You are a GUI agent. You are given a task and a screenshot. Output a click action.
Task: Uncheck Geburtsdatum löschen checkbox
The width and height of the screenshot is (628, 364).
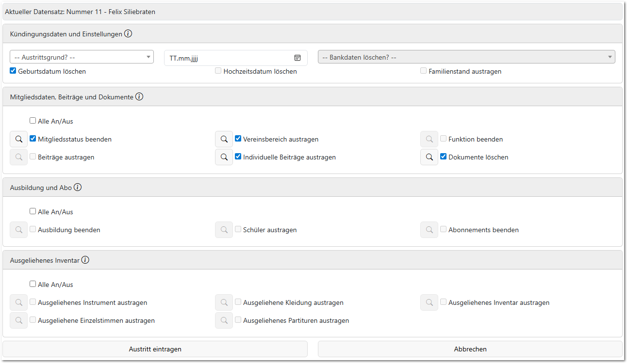tap(13, 71)
